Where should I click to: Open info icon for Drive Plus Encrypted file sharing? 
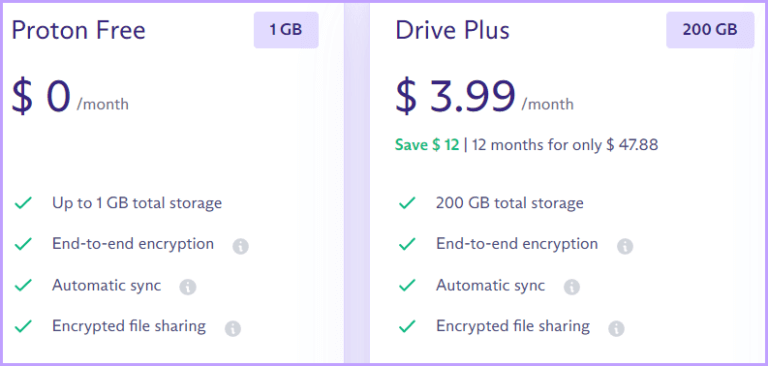[616, 328]
